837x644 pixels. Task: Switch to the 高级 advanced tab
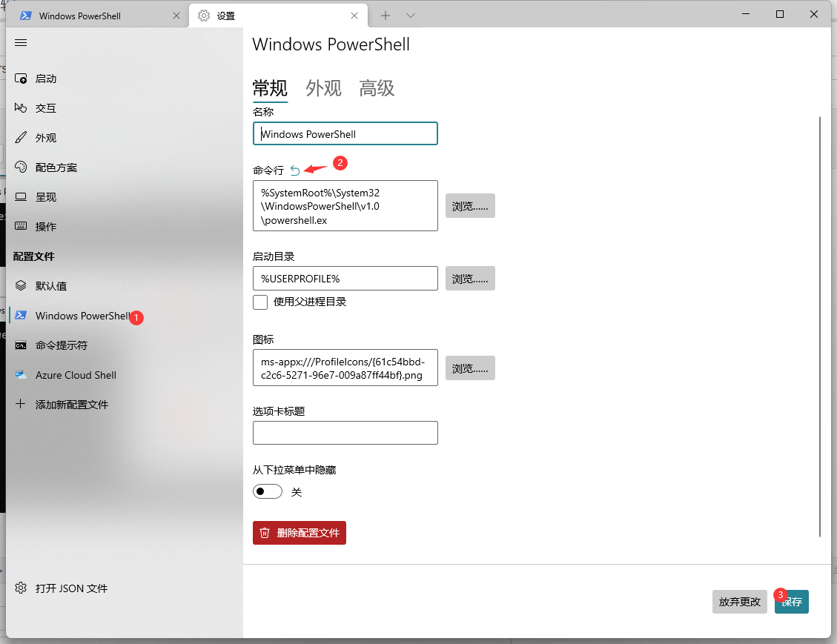tap(377, 89)
